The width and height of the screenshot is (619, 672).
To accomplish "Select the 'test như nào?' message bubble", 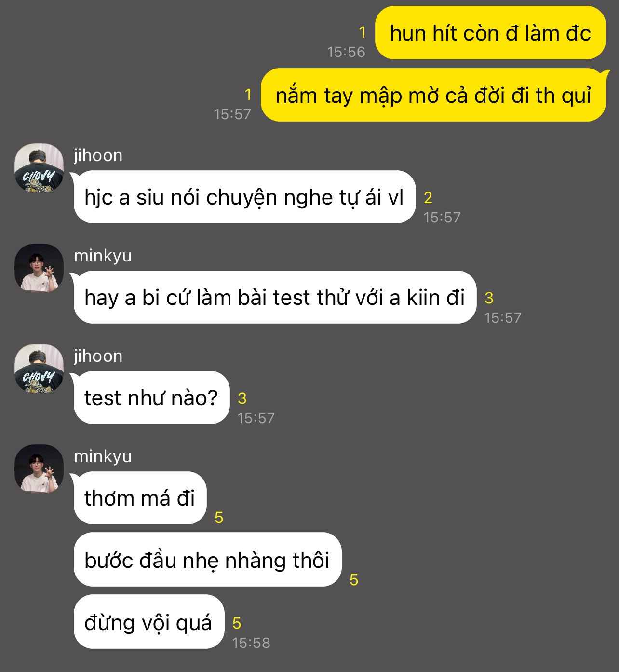I will tap(151, 398).
